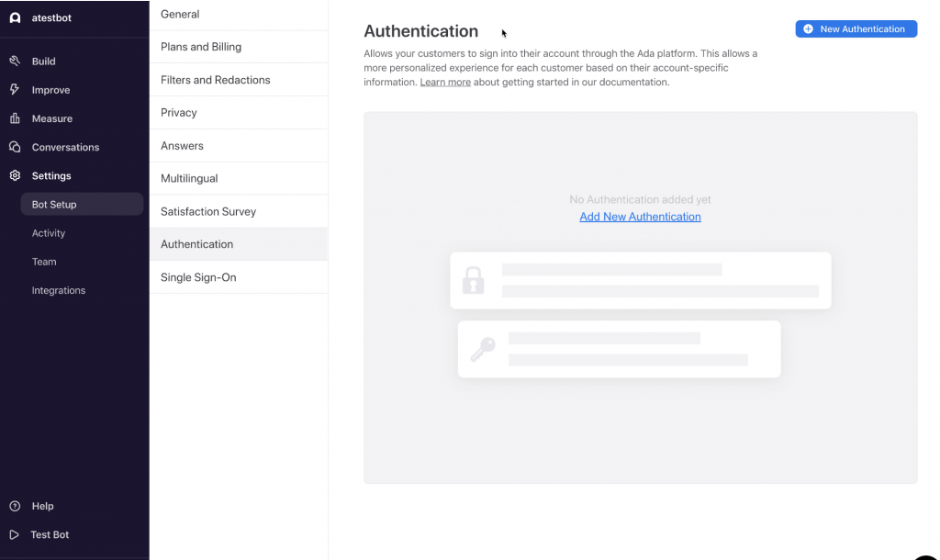Follow the Learn more documentation link
Screen dimensions: 940x560
coord(445,82)
